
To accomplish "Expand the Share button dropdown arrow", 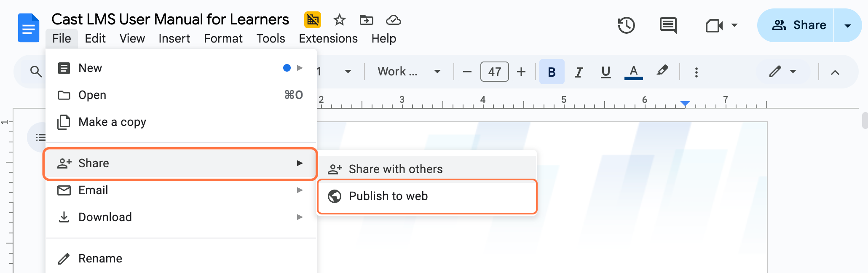I will click(x=848, y=25).
